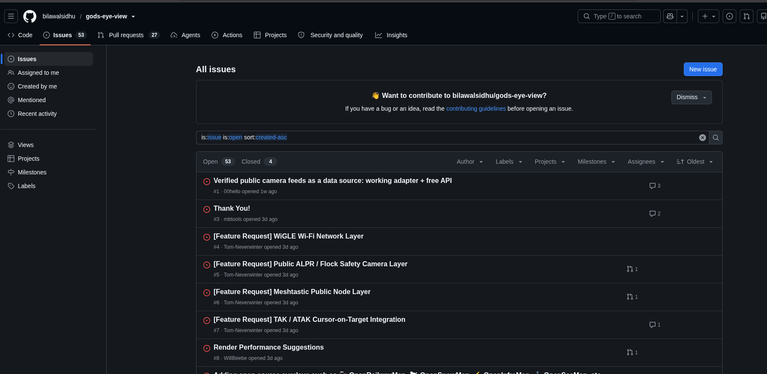Expand the Milestones filter dropdown
Viewport: 767px width, 374px height.
pos(596,161)
